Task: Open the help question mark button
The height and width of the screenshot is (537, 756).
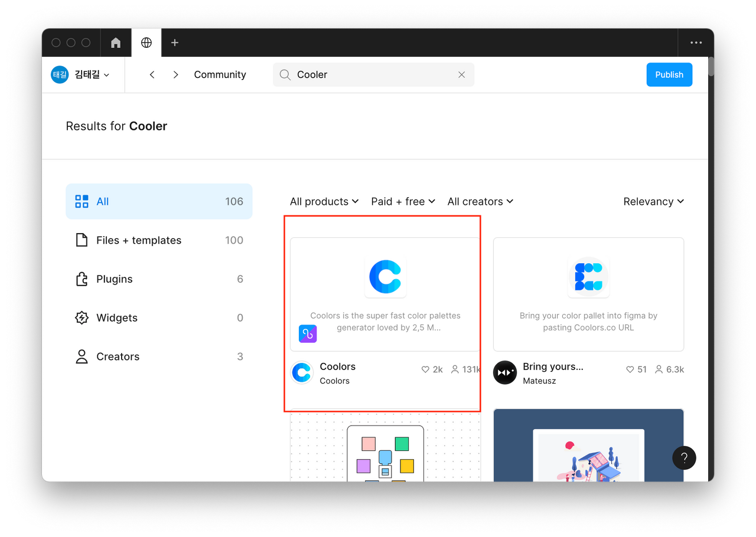Action: (x=684, y=458)
